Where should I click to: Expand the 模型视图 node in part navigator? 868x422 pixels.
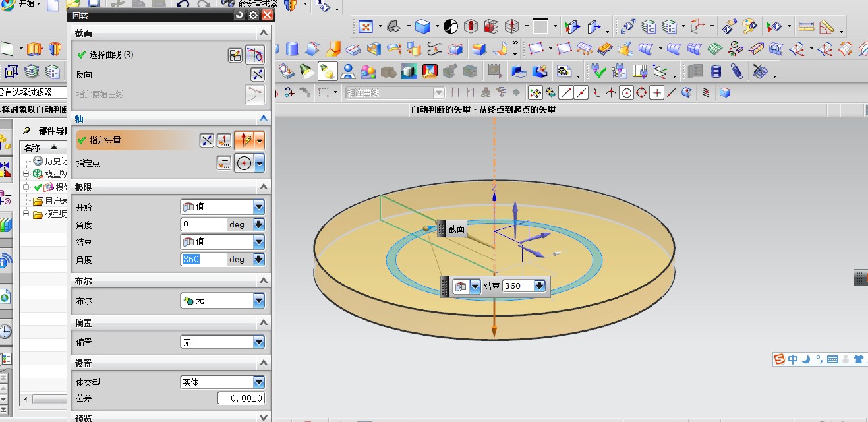pos(26,174)
